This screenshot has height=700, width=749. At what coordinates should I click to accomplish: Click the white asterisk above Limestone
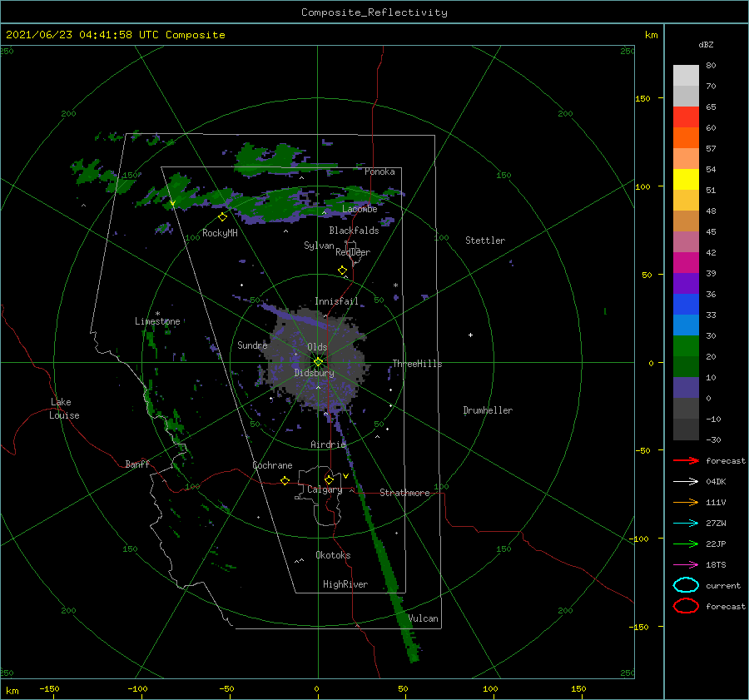pos(157,314)
